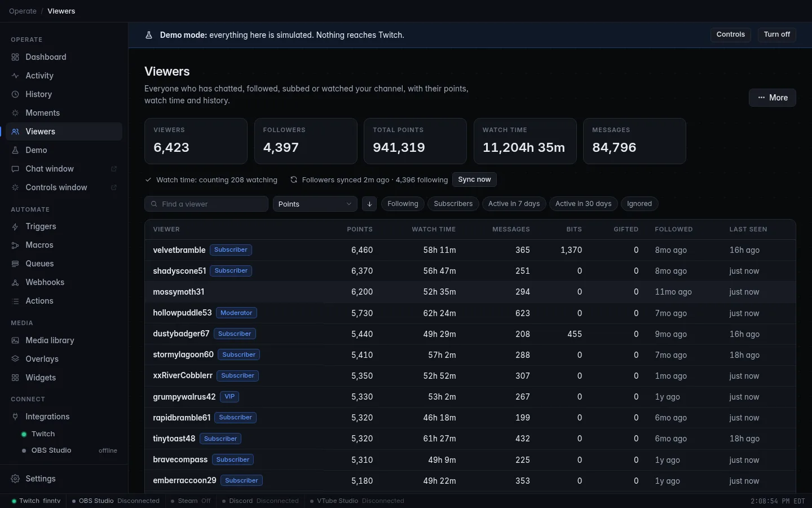Viewport: 812px width, 508px height.
Task: Toggle the Active in 7 days filter
Action: [x=514, y=204]
